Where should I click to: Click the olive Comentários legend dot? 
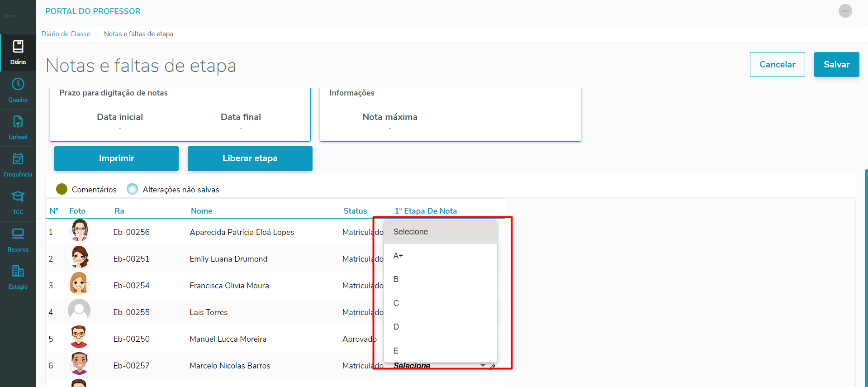[62, 189]
